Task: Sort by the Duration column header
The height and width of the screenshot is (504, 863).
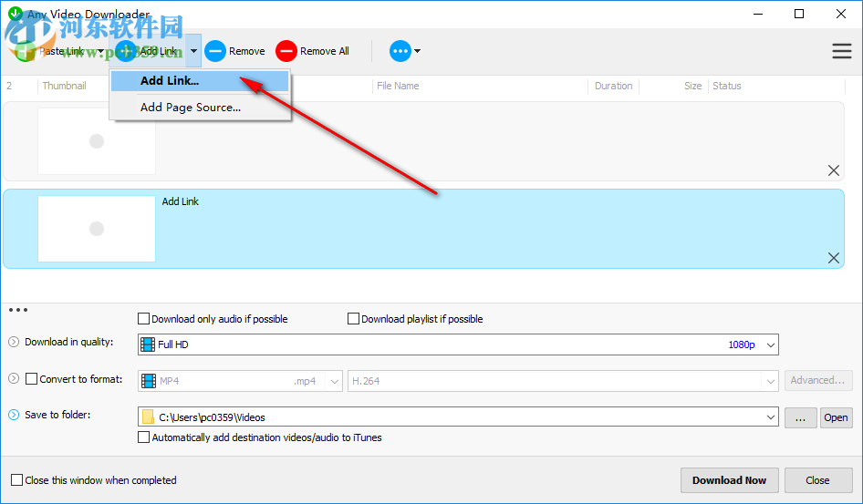Action: [613, 86]
